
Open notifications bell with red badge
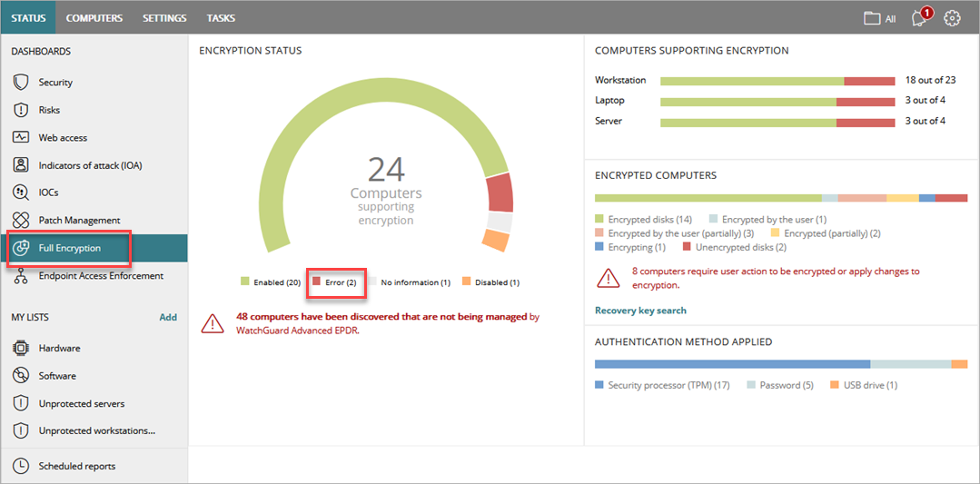tap(920, 18)
